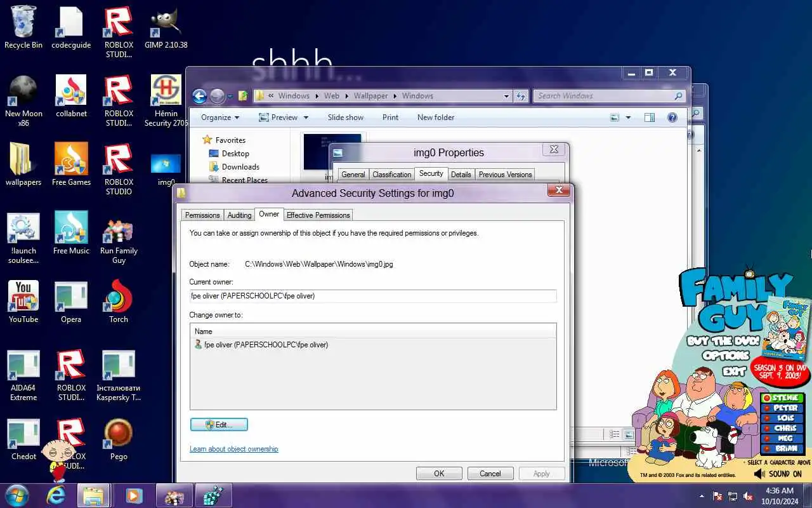Toggle SOUND ON in Family Guy widget
This screenshot has height=508, width=812.
[x=778, y=474]
